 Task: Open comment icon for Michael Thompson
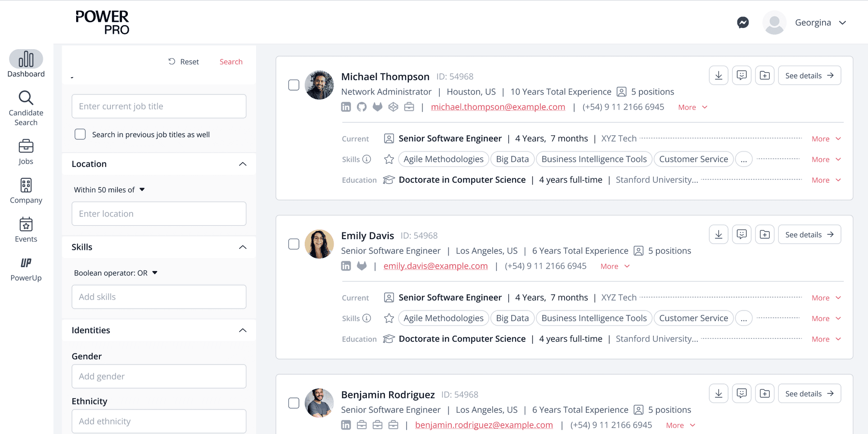pos(742,75)
